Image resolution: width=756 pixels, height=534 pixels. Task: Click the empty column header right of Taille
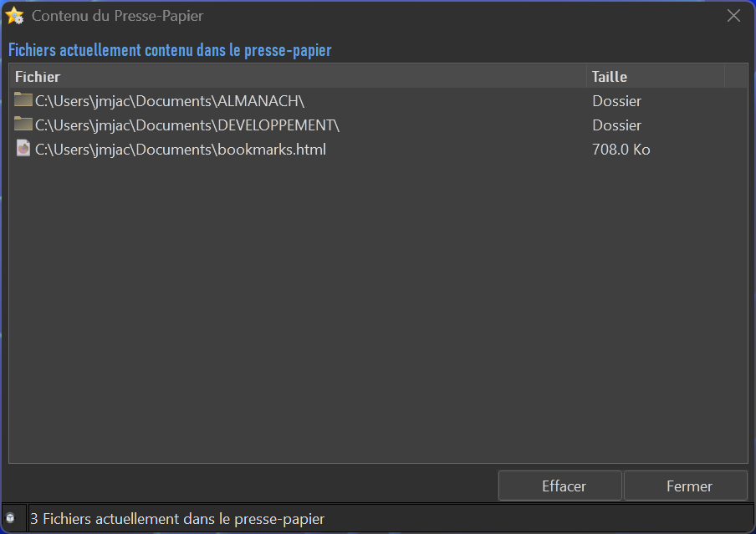[735, 76]
